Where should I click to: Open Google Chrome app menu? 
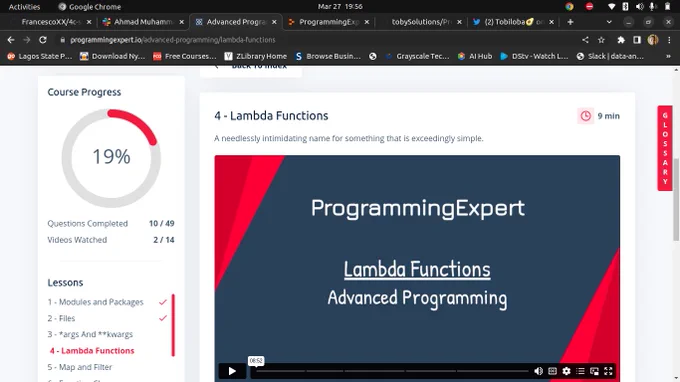(90, 7)
